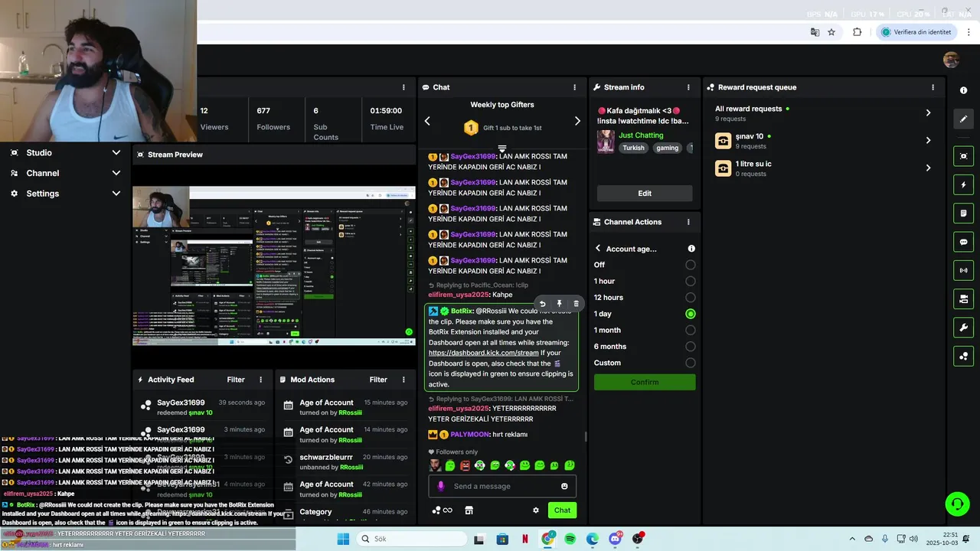This screenshot has width=980, height=551.
Task: Open Mod Actions options menu
Action: click(x=403, y=380)
